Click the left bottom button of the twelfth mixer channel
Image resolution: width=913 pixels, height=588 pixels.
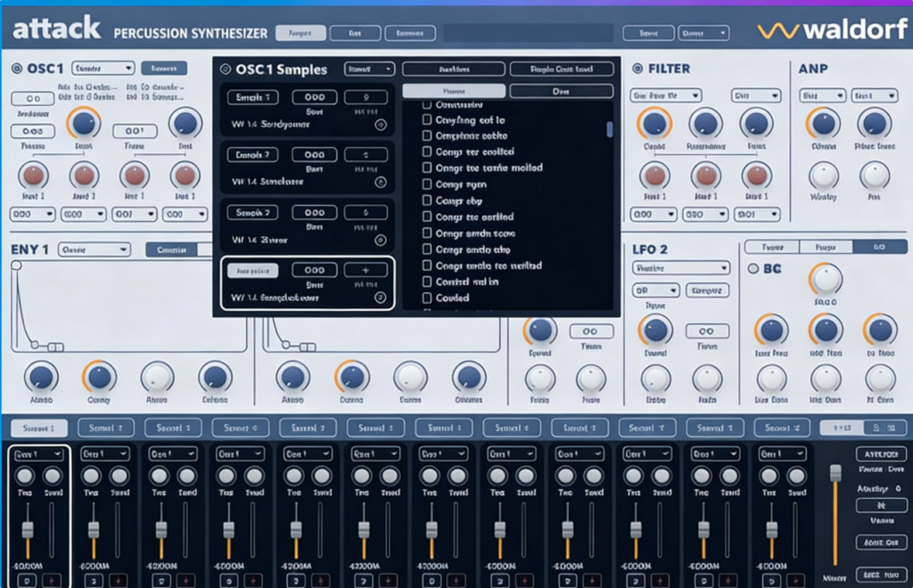point(771,580)
